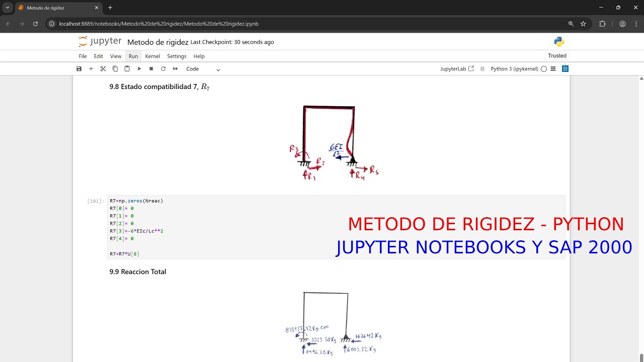Select the Metodo de rigidez browser tab
The width and height of the screenshot is (644, 362).
click(58, 8)
